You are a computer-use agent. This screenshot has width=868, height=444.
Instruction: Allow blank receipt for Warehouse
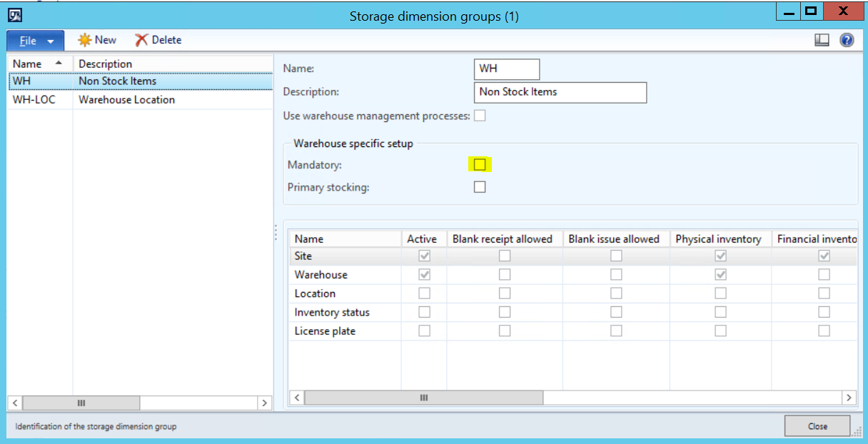(x=505, y=274)
